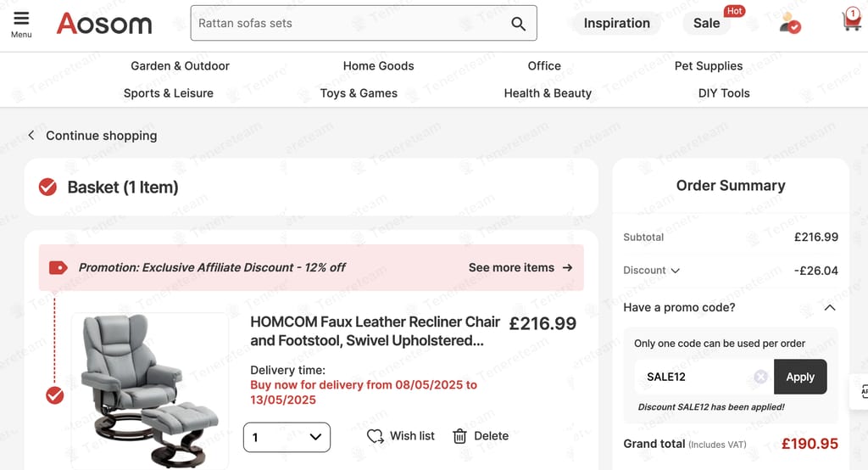Image resolution: width=868 pixels, height=470 pixels.
Task: Open the DIY Tools category
Action: click(x=724, y=93)
